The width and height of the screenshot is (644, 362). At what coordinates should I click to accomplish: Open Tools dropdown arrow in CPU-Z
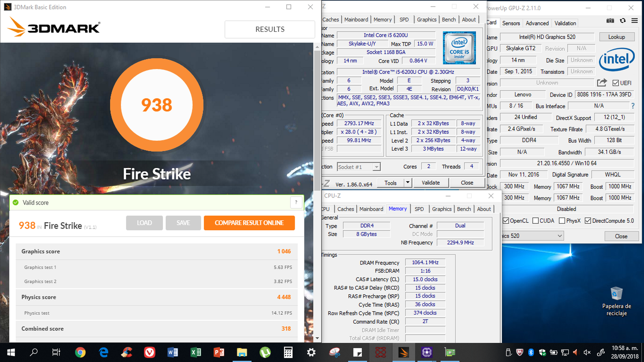point(408,183)
